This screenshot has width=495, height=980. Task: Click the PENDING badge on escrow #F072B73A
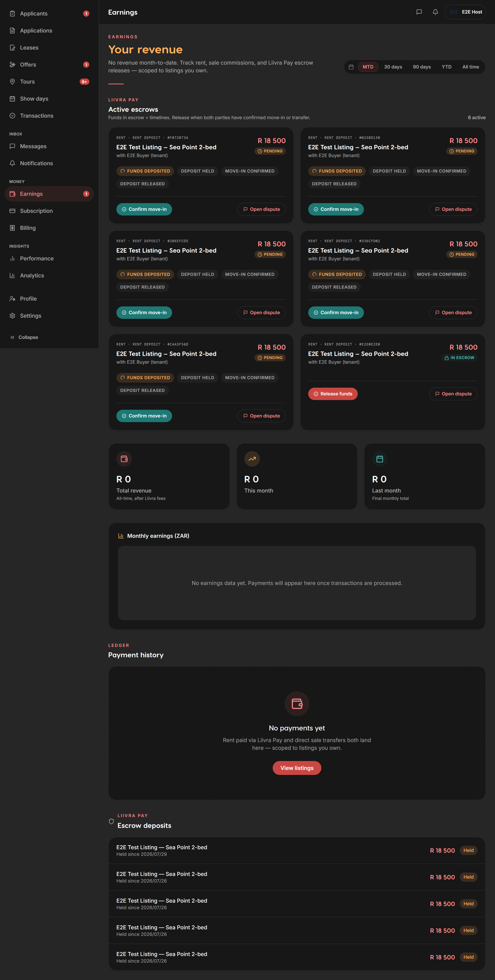pyautogui.click(x=270, y=151)
